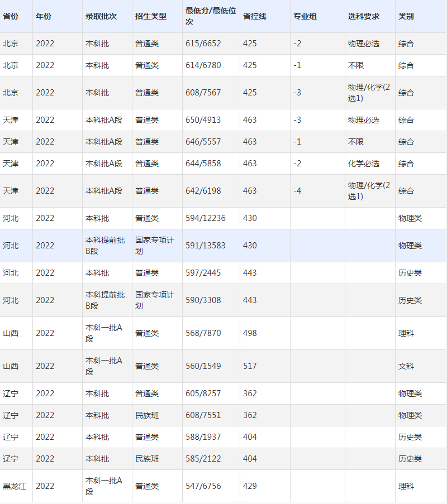This screenshot has width=447, height=504.
Task: Click 省控线 value 498
Action: pos(250,333)
